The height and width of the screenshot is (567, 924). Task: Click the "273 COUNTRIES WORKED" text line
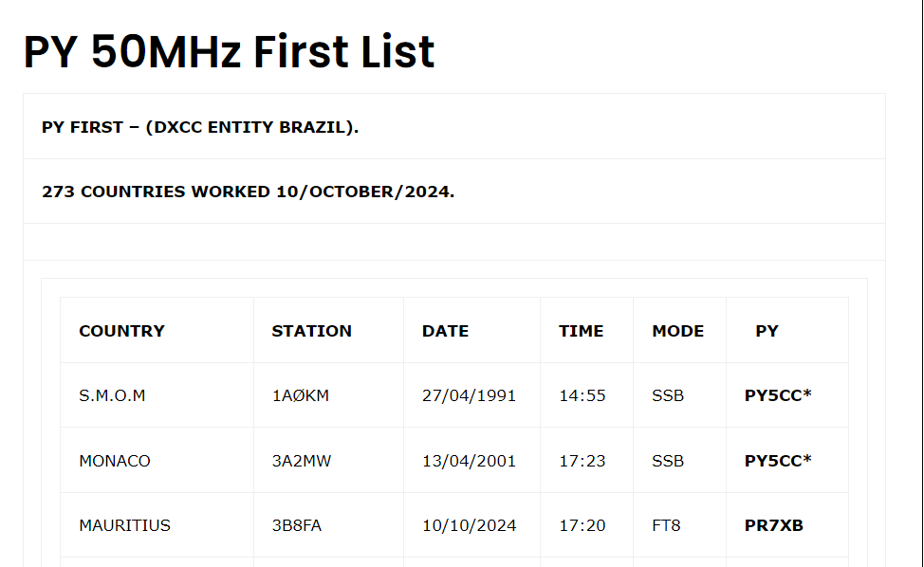pos(249,192)
